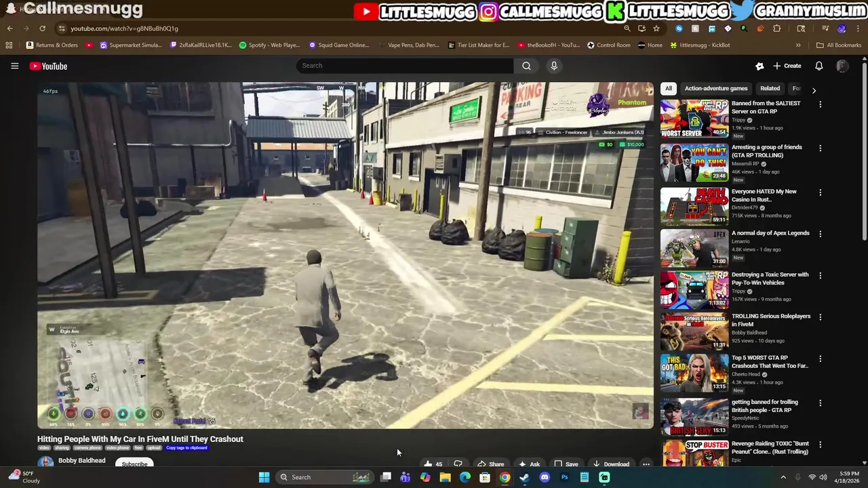Open the Control Room bookmark

608,45
